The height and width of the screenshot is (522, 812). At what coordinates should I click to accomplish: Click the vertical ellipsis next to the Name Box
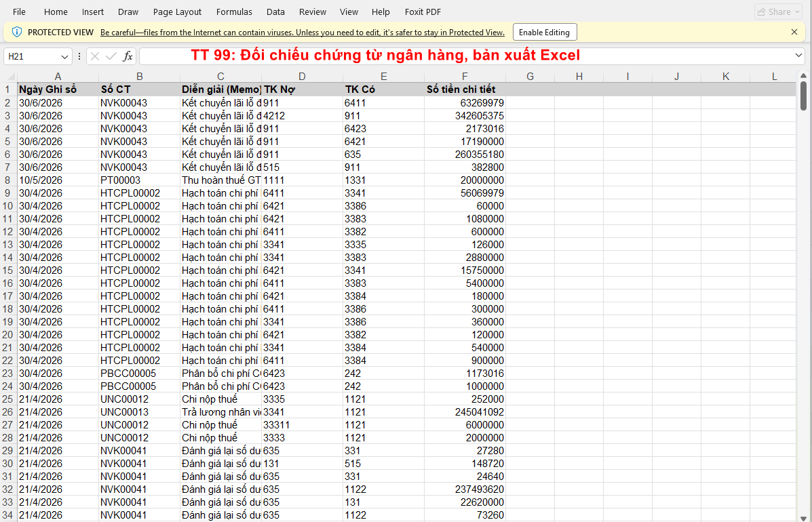(79, 56)
